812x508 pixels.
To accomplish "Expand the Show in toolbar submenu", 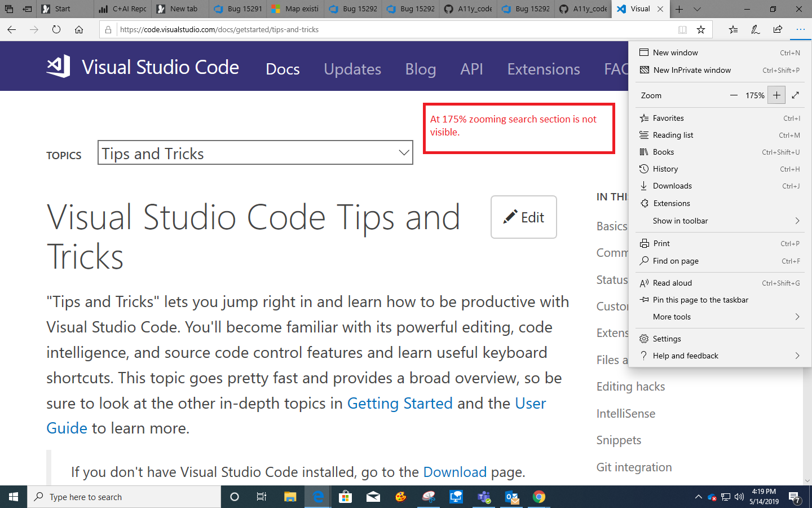I will (680, 221).
